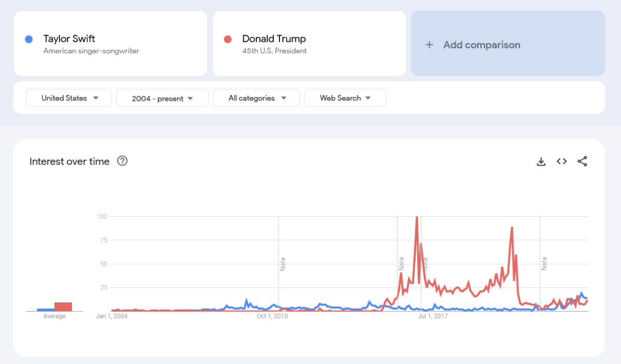Open the All categories dropdown

pyautogui.click(x=256, y=98)
